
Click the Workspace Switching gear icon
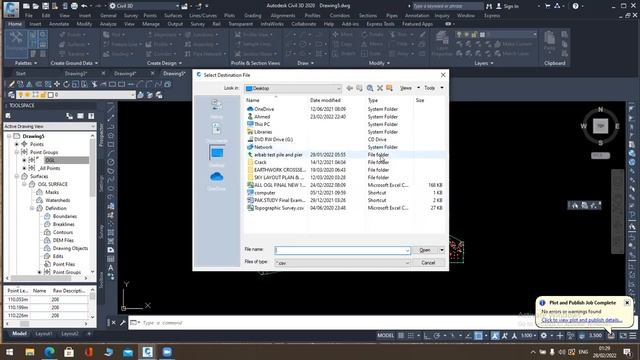point(544,336)
